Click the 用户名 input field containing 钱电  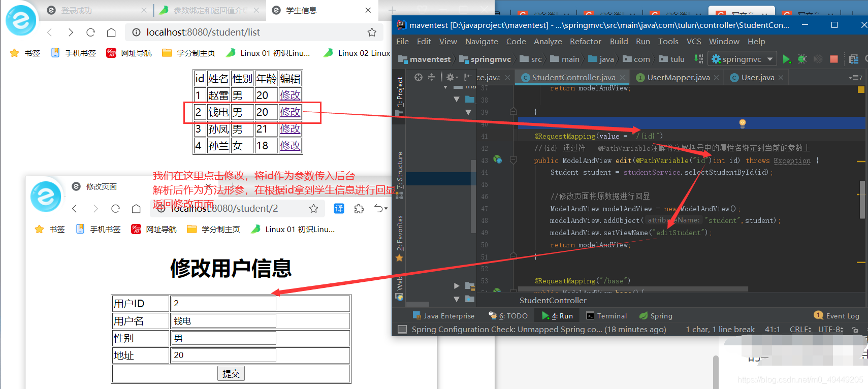tap(223, 321)
